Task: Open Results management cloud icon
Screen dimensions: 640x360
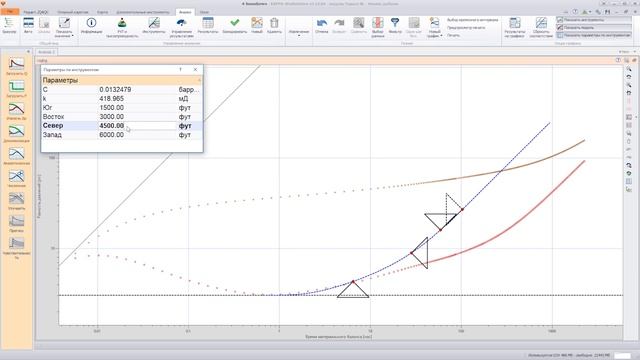Action: pos(182,28)
